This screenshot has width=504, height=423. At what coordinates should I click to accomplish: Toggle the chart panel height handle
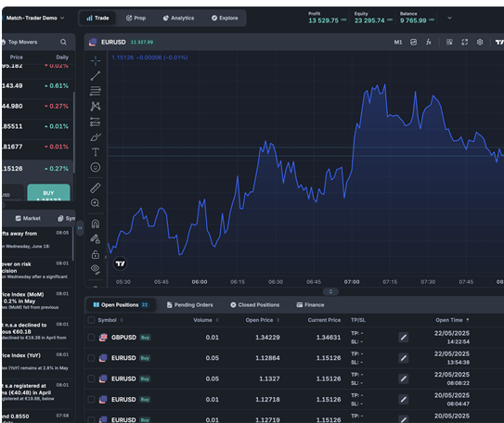330,291
